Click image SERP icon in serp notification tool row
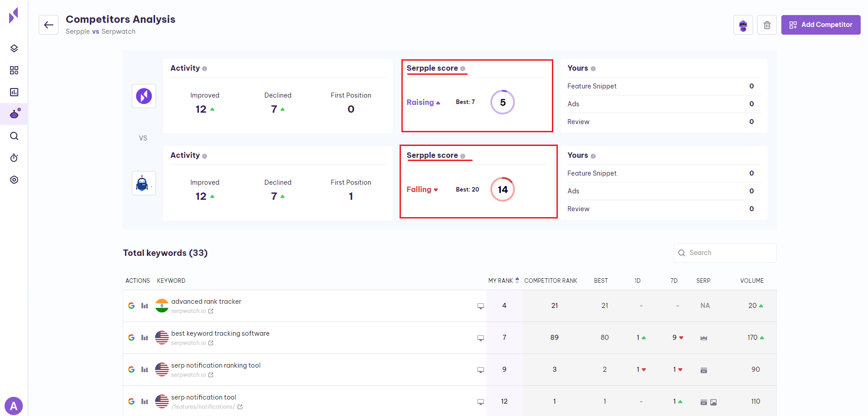This screenshot has width=868, height=416. (x=713, y=402)
